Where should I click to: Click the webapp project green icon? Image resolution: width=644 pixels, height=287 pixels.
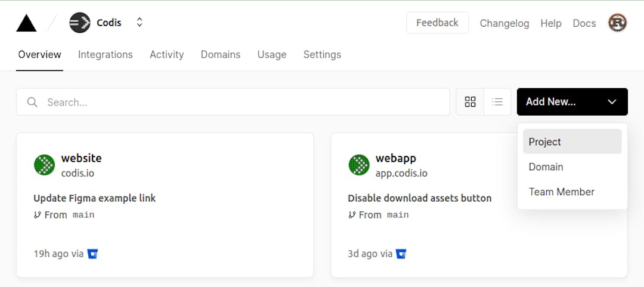tap(358, 165)
